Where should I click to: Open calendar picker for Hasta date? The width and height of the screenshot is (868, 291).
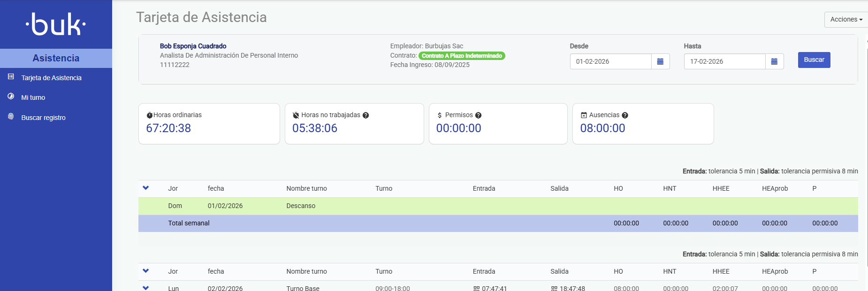tap(774, 61)
